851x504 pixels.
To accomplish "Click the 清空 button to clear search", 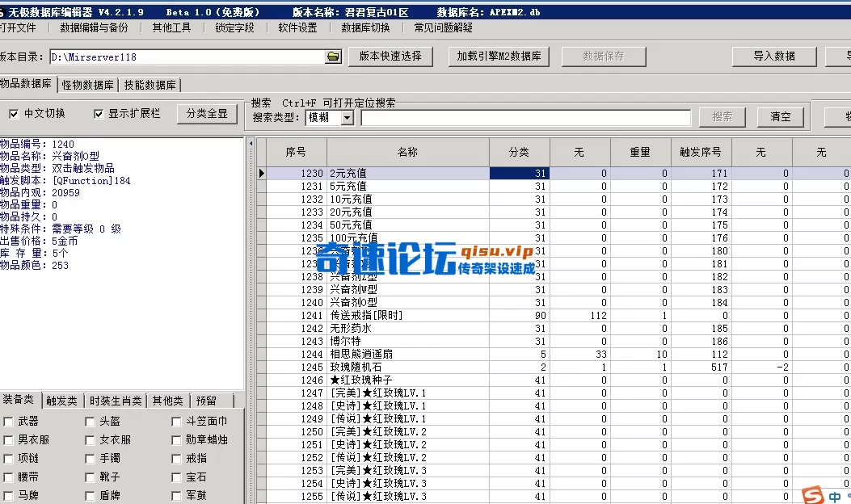I will (779, 115).
